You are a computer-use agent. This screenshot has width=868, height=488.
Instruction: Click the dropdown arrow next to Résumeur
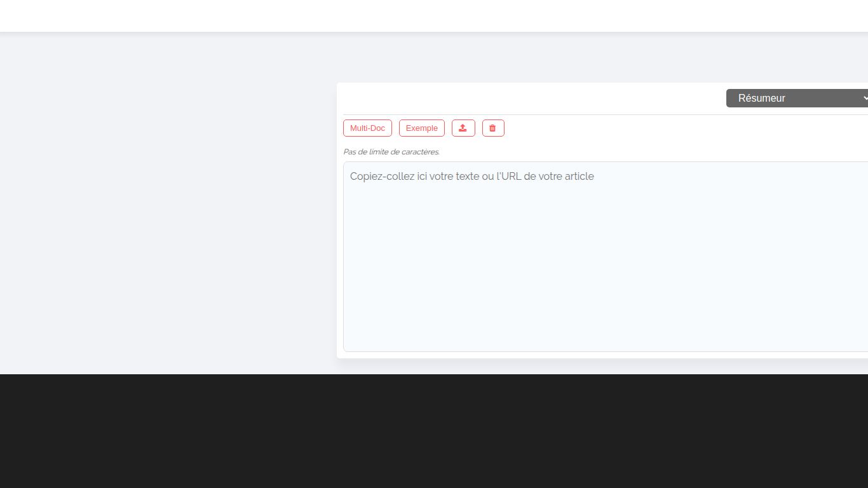pyautogui.click(x=864, y=98)
